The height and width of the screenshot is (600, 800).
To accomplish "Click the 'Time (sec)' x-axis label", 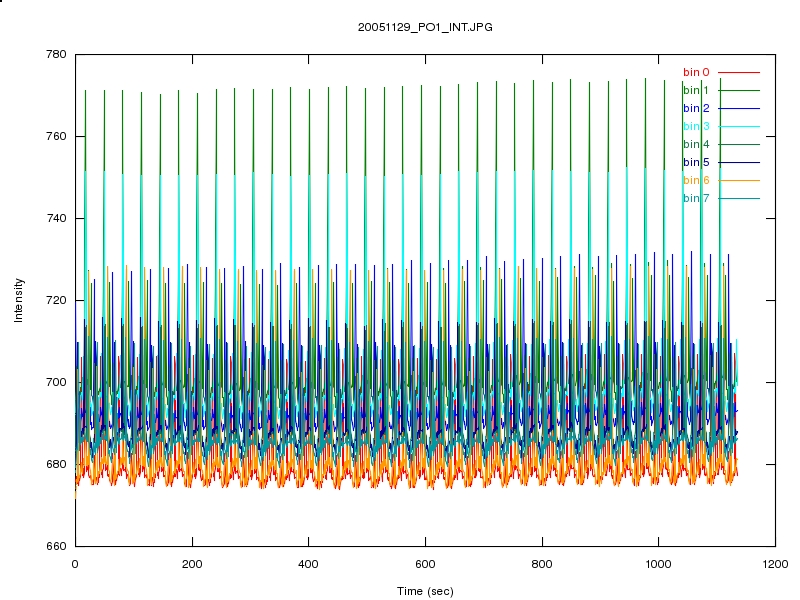I will pos(425,591).
